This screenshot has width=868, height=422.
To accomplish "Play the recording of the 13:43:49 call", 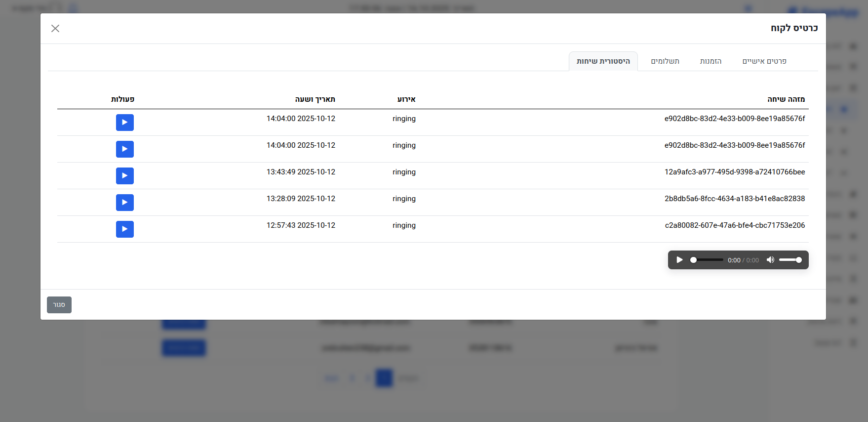I will [x=124, y=176].
